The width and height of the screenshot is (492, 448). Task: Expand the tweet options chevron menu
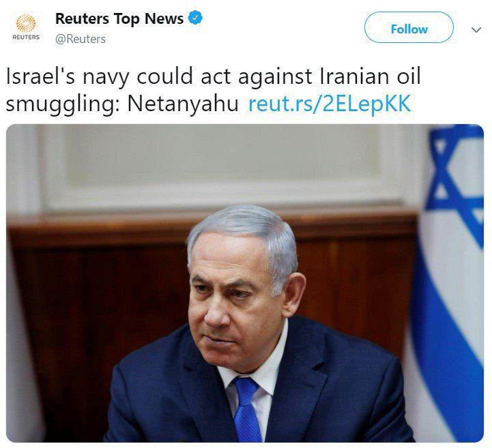(476, 30)
